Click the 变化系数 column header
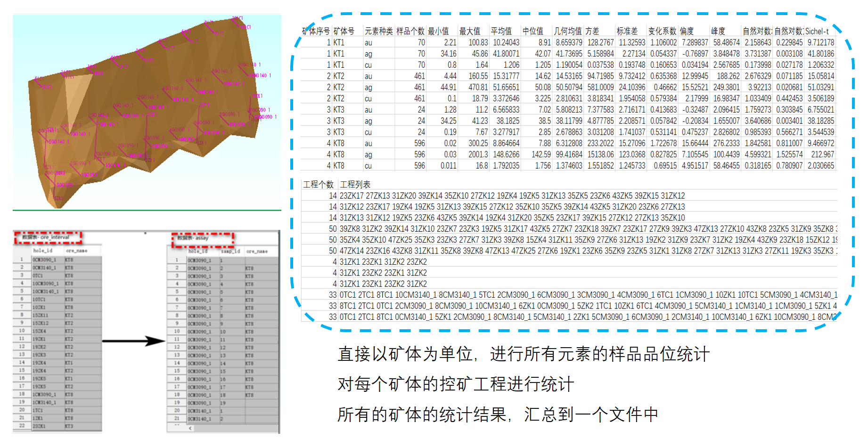This screenshot has height=439, width=868. pos(662,31)
